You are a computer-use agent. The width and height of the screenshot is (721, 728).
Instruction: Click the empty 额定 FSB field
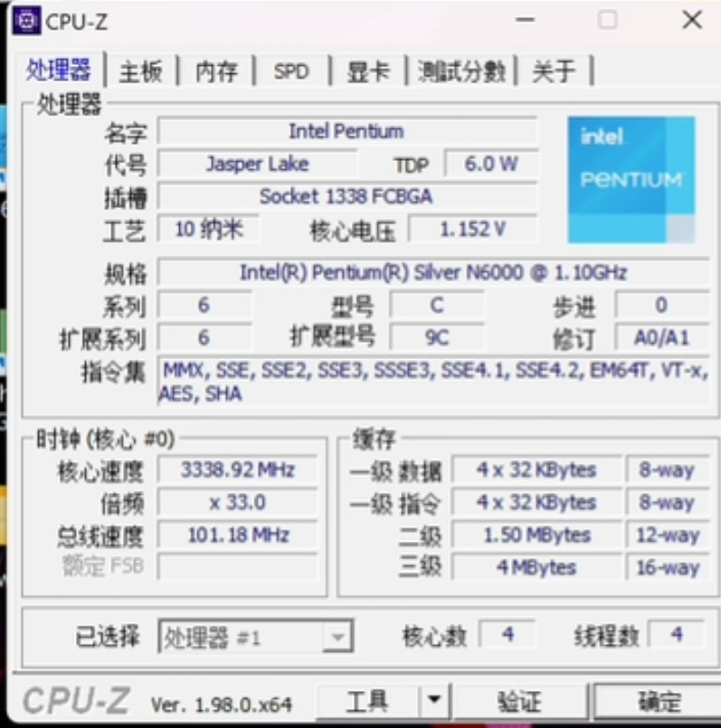pyautogui.click(x=237, y=566)
